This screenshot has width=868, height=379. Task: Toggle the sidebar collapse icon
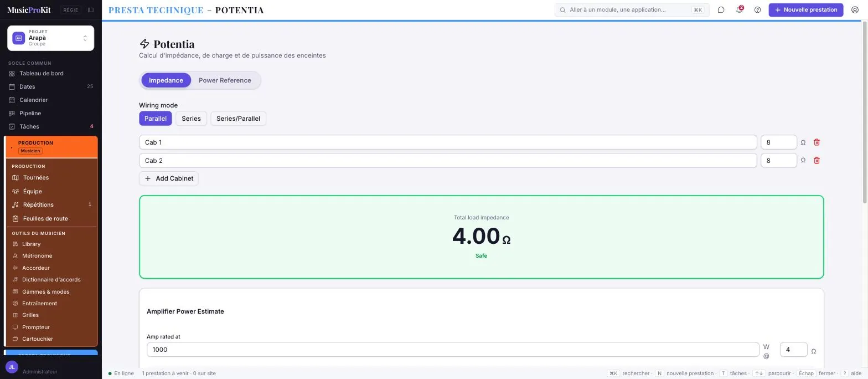[x=91, y=10]
